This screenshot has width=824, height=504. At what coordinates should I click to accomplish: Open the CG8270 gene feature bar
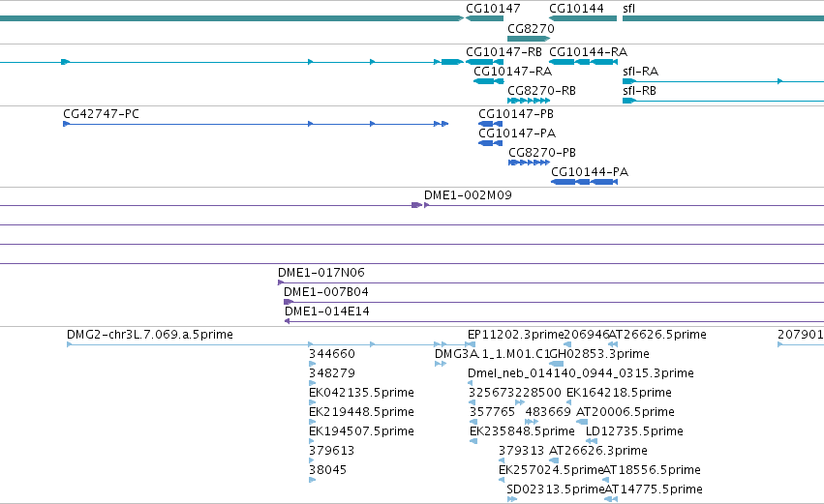click(529, 39)
